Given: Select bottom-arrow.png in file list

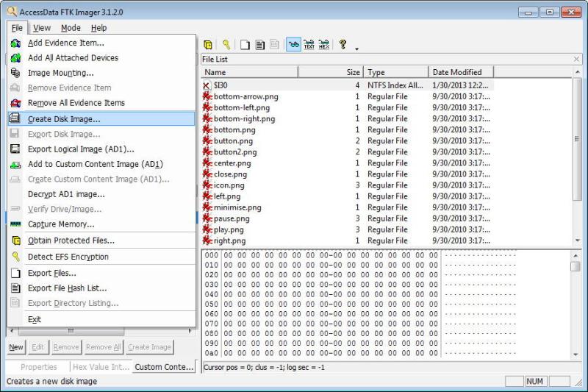Looking at the screenshot, I should point(348,96).
